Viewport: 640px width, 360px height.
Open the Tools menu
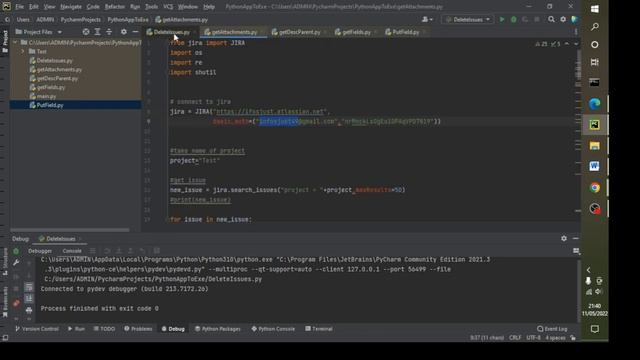click(151, 7)
